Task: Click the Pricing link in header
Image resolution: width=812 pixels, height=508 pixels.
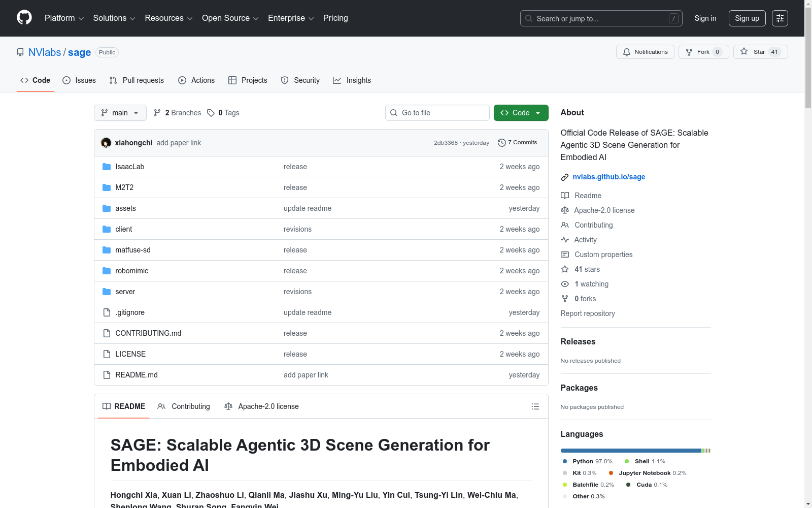Action: point(335,18)
